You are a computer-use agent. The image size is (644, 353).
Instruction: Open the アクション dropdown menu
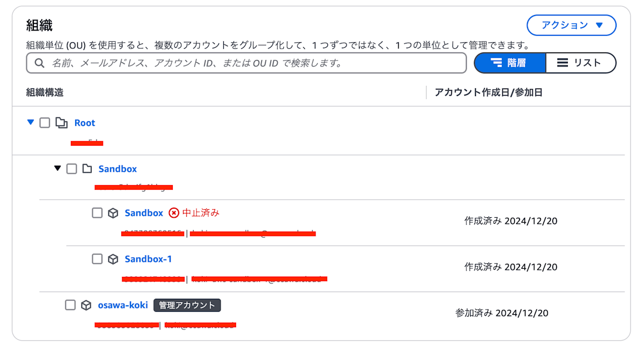[x=571, y=25]
